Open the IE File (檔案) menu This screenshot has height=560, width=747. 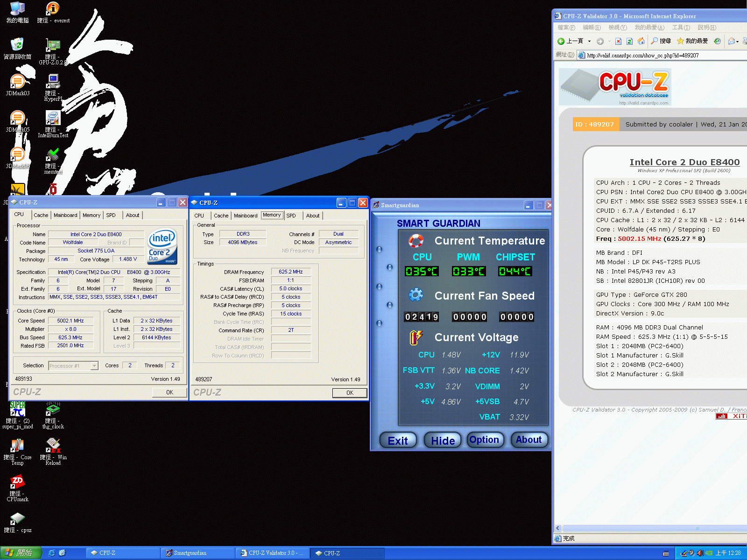click(x=566, y=28)
